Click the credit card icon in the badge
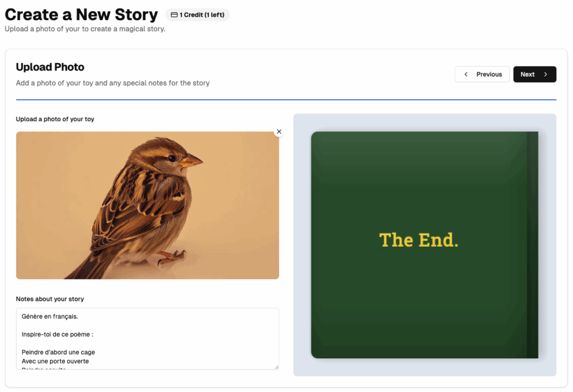Viewport: 573px width, 392px height. (x=174, y=15)
